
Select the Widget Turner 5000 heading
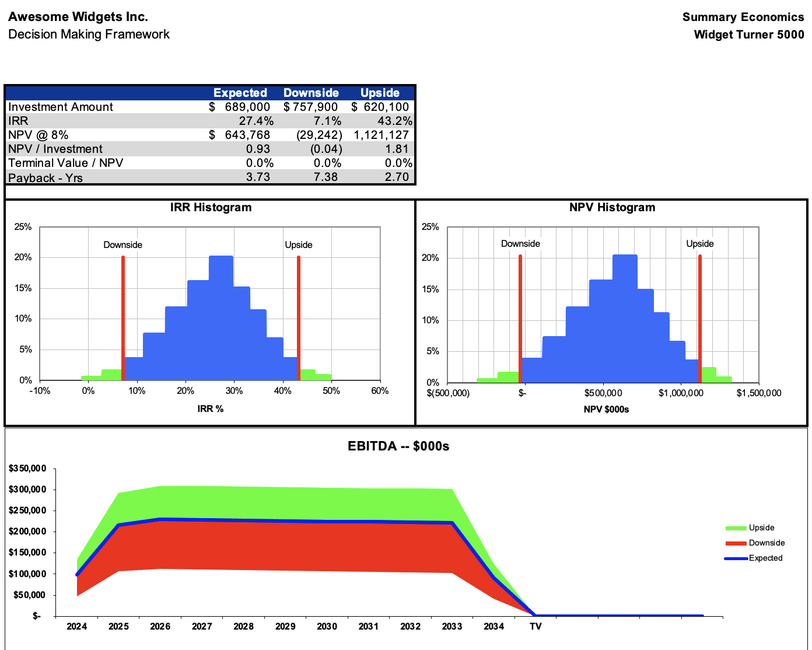pos(749,34)
